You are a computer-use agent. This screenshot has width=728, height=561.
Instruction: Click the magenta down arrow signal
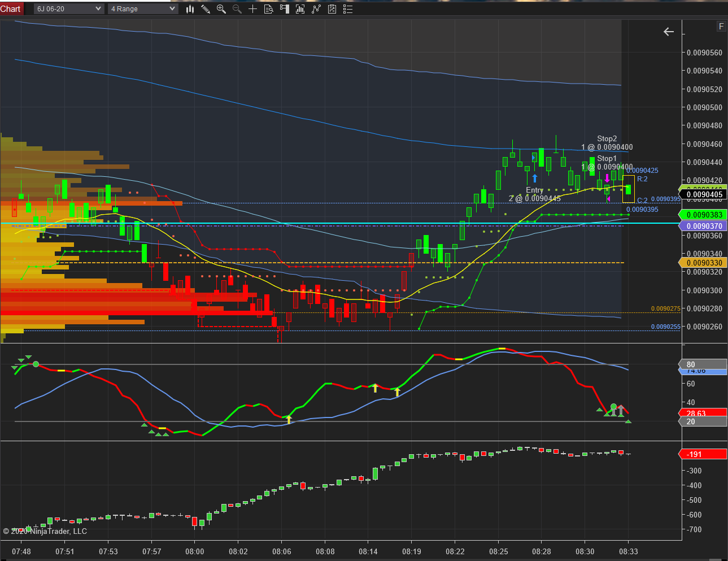tap(607, 178)
